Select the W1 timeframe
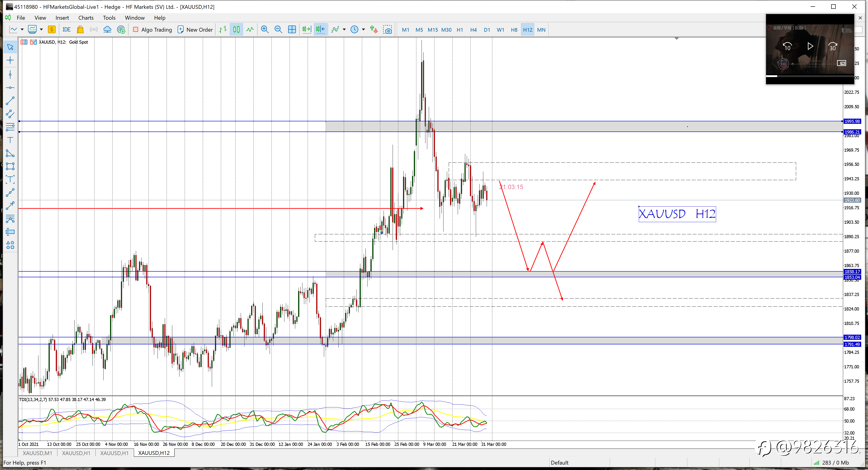 point(500,30)
